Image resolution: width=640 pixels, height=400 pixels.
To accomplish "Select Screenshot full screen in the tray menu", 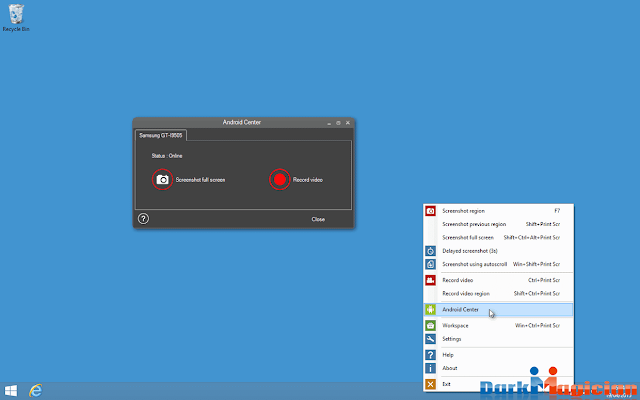I will click(498, 237).
